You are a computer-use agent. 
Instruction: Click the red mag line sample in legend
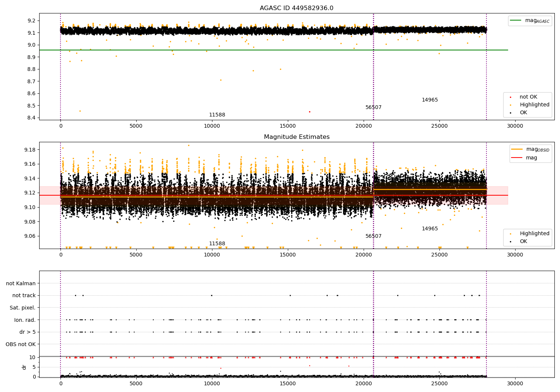(x=517, y=158)
